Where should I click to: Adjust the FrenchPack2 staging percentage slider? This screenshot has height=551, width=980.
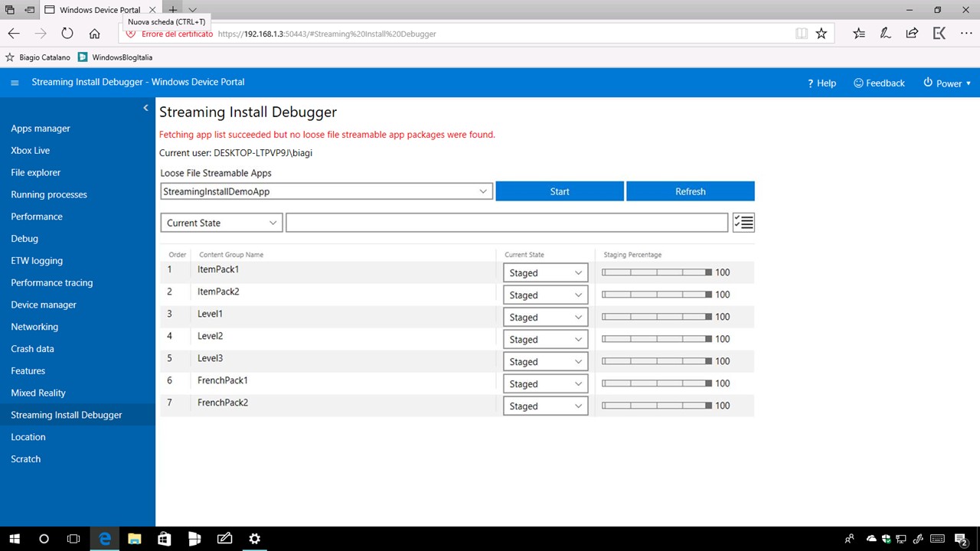click(657, 406)
